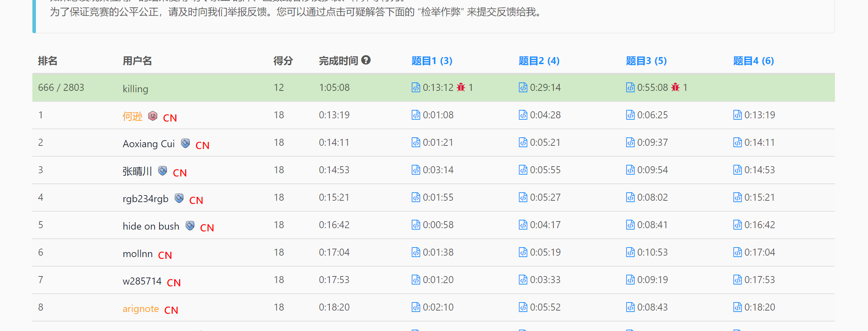Open arignote's code icon at 0:18:20 in 题目4
868x331 pixels.
(737, 307)
